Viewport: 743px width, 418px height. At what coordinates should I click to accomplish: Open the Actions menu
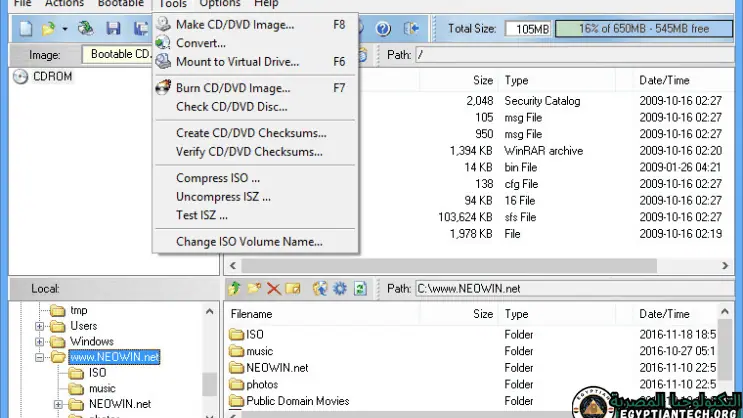64,4
